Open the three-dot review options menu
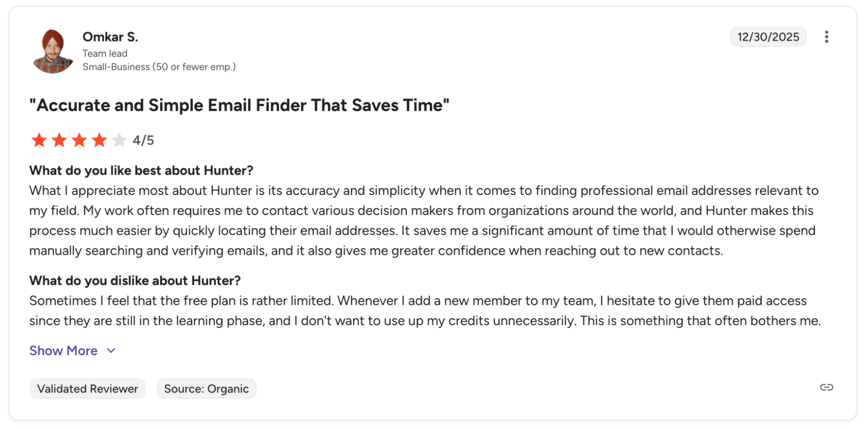868x429 pixels. pyautogui.click(x=826, y=37)
